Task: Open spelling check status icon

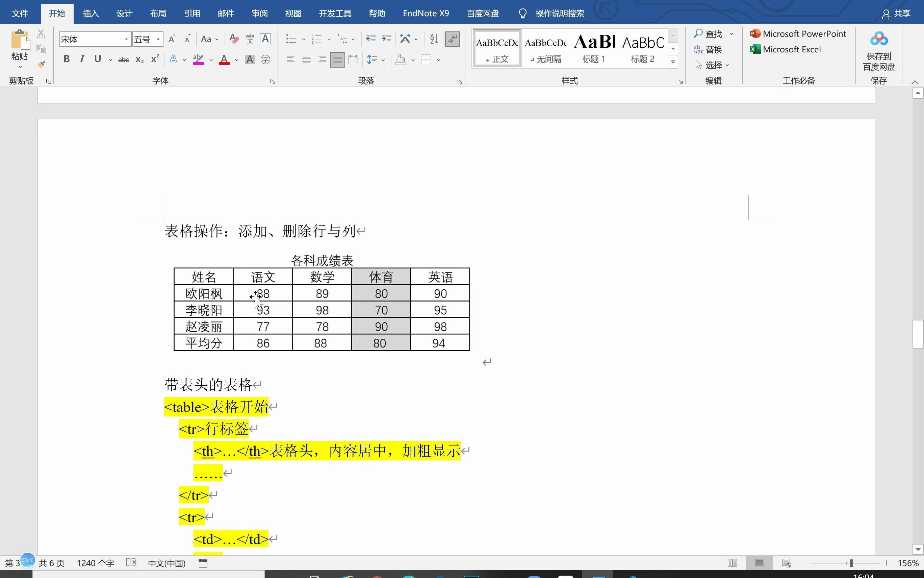Action: click(x=131, y=563)
